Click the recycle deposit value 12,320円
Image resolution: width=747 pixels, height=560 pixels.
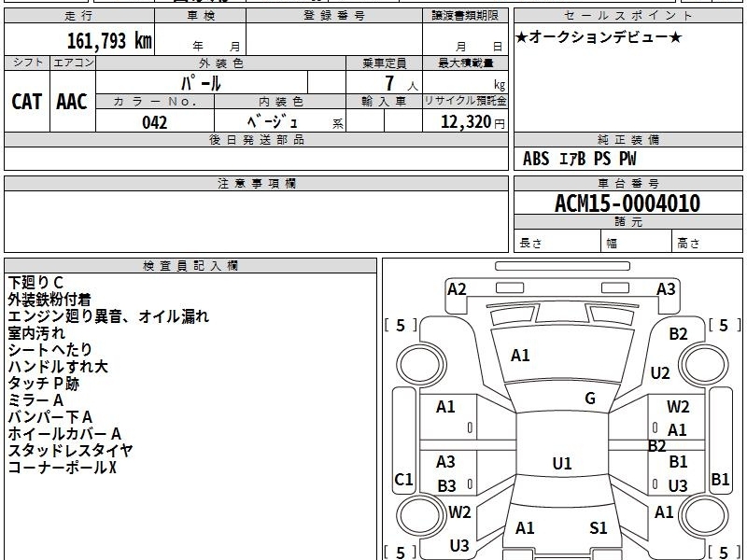point(472,122)
